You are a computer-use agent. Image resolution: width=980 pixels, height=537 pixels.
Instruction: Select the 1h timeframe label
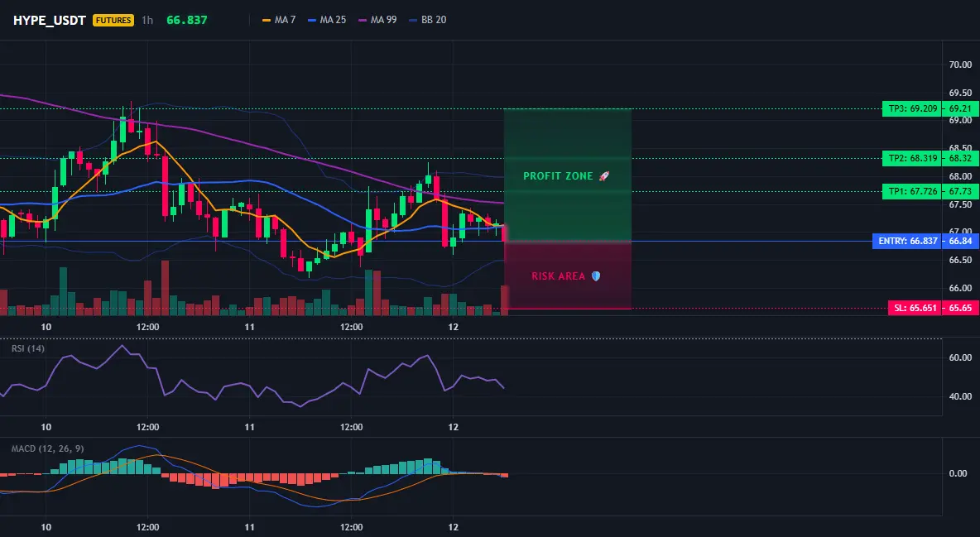coord(147,20)
